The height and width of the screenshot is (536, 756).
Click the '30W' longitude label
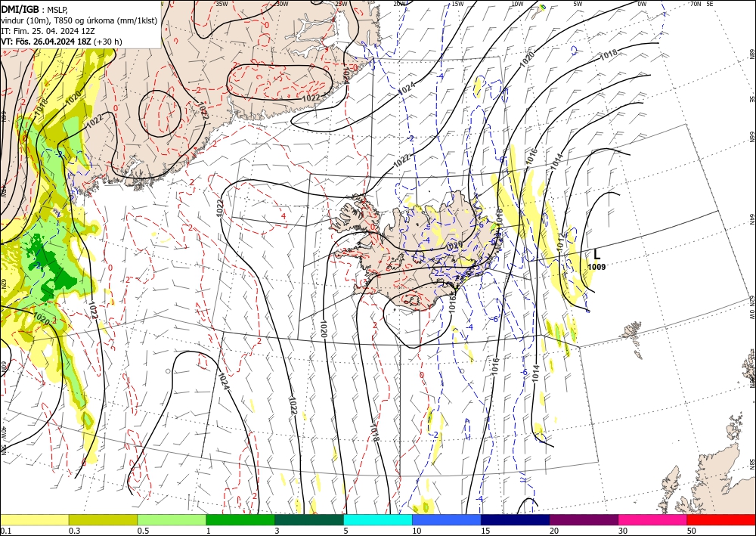(x=282, y=4)
